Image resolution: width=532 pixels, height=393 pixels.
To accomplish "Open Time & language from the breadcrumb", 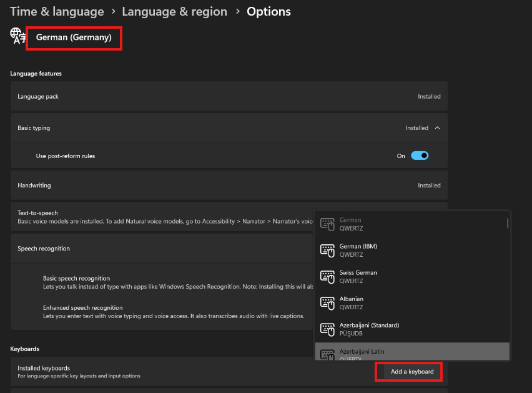I will [x=57, y=11].
